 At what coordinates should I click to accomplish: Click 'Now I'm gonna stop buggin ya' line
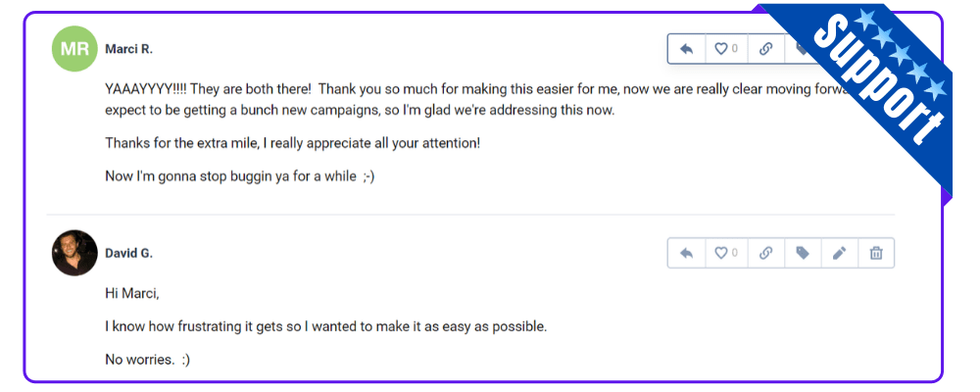(239, 176)
